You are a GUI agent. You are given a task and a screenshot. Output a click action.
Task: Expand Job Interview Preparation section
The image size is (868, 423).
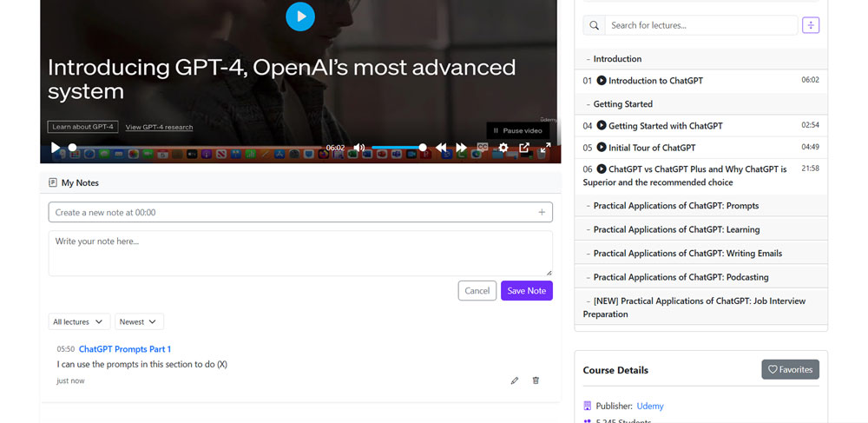700,307
